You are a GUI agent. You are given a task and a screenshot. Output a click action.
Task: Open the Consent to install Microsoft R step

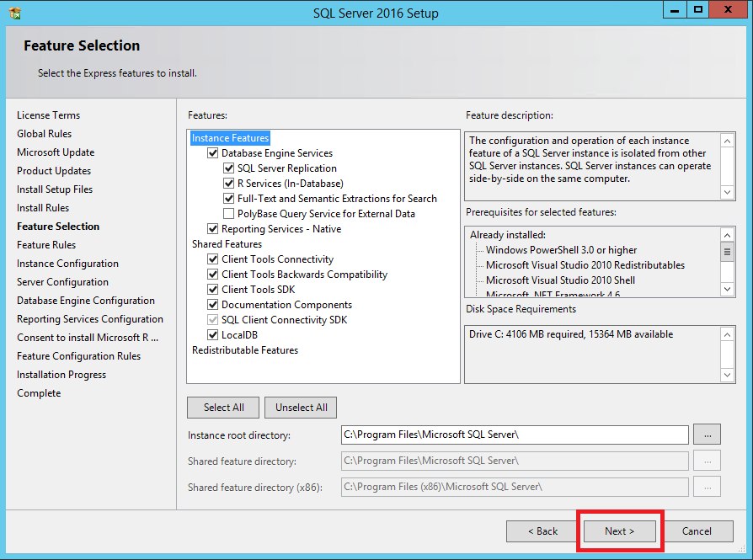click(x=88, y=338)
